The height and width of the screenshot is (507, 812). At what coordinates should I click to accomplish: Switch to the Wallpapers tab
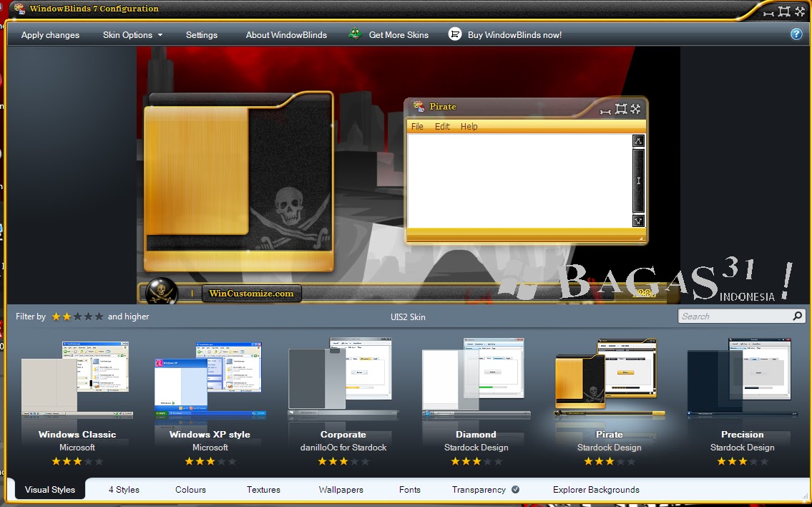(341, 490)
